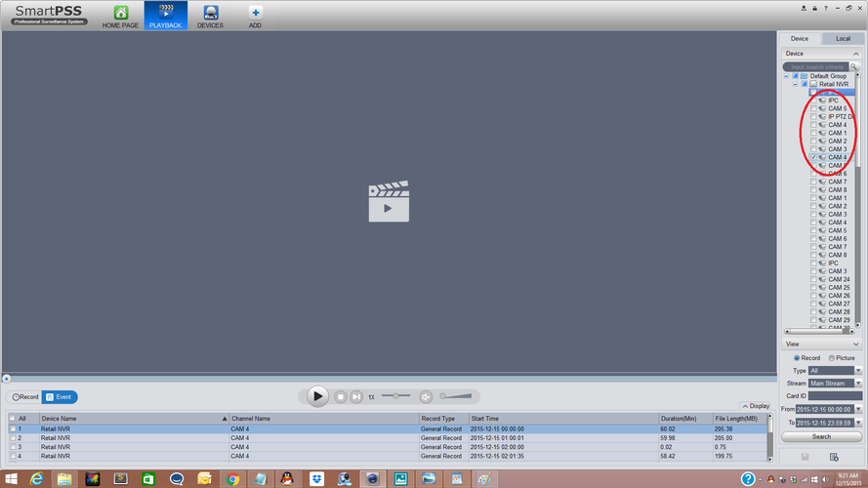Switch to the Local tab
This screenshot has width=868, height=488.
point(843,38)
